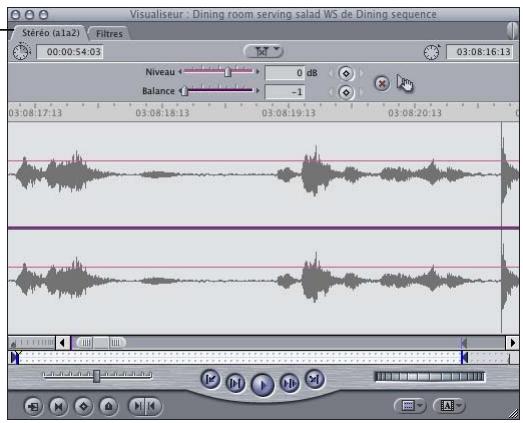This screenshot has height=423, width=523.
Task: Open the Recent Clips pop-up menu
Action: (410, 406)
